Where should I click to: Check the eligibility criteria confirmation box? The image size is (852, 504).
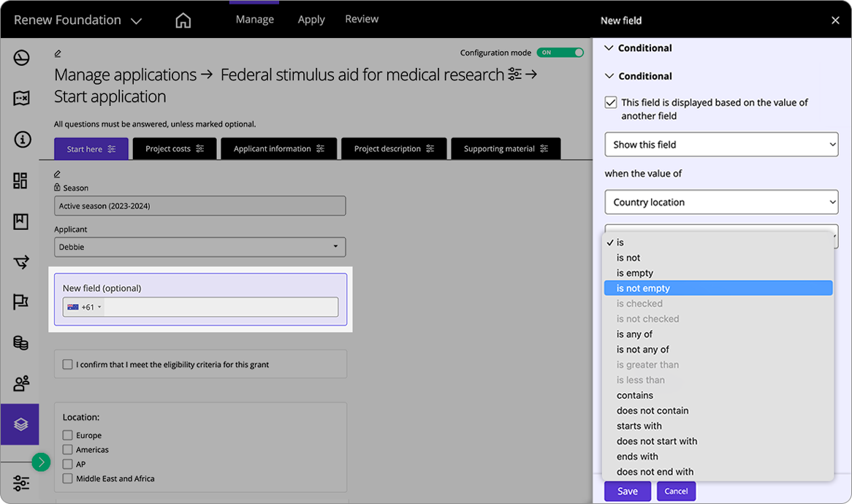point(68,364)
